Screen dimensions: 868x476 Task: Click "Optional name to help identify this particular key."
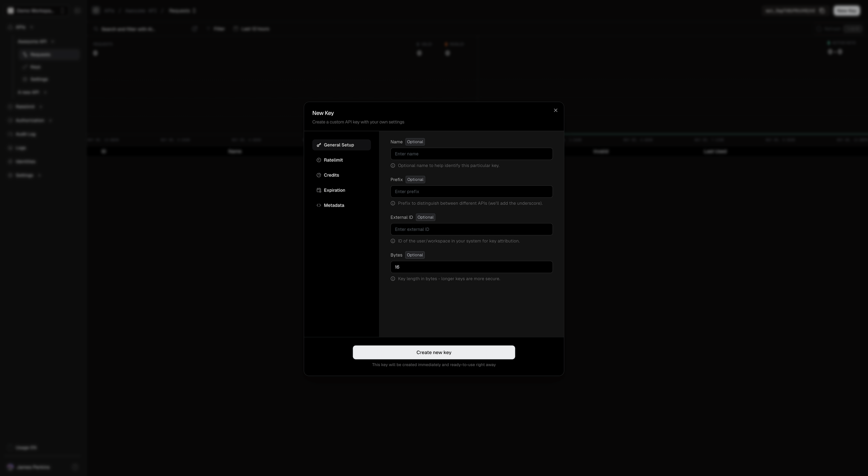tap(448, 166)
